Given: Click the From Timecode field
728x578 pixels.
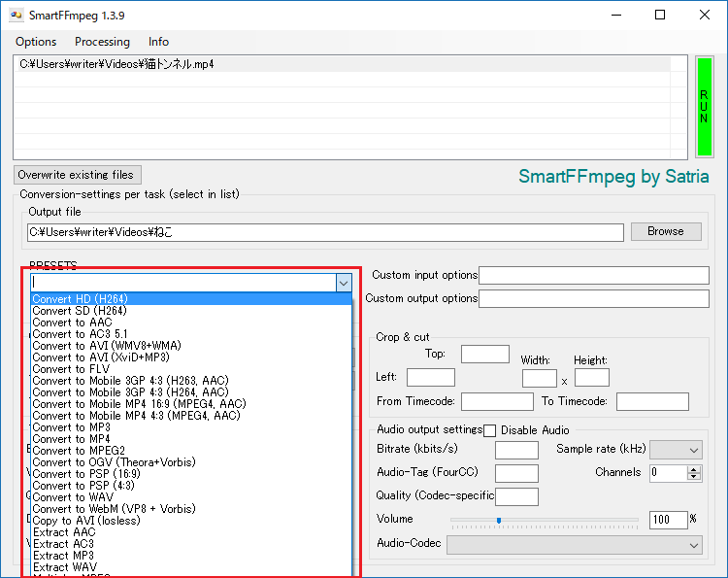Looking at the screenshot, I should [x=497, y=401].
